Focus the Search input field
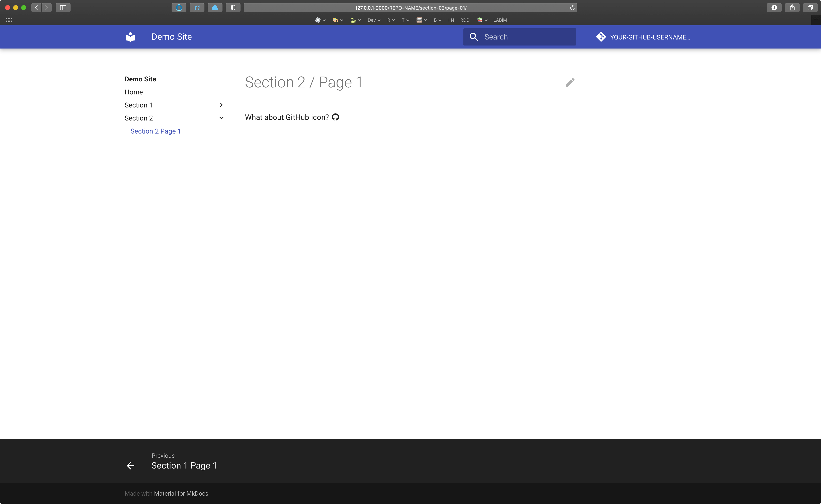 (x=520, y=37)
